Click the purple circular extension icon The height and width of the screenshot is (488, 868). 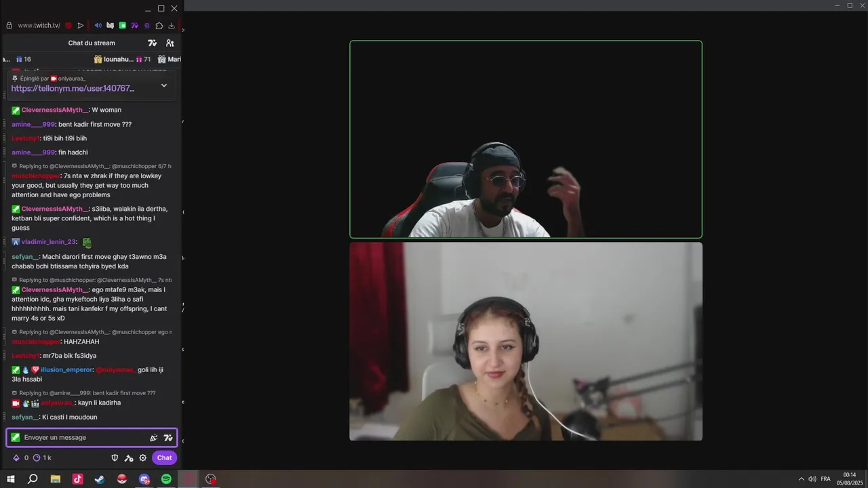coord(146,26)
